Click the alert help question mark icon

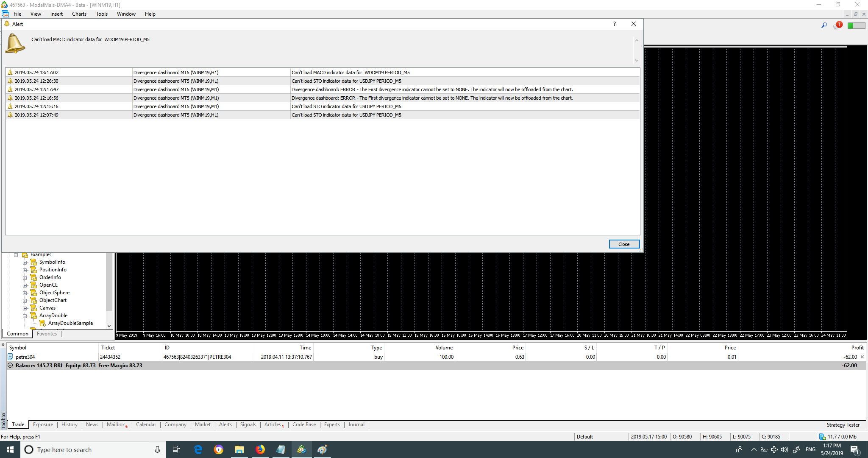click(615, 24)
